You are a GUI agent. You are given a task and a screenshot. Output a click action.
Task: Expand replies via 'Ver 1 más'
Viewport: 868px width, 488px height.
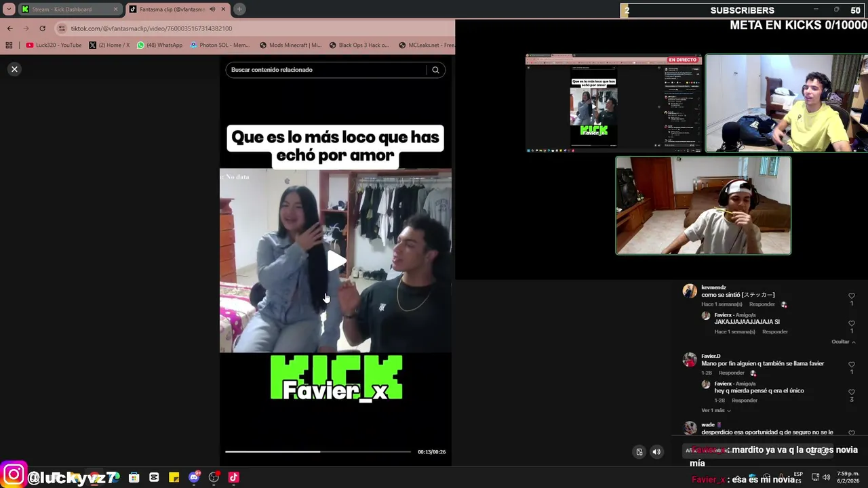715,410
